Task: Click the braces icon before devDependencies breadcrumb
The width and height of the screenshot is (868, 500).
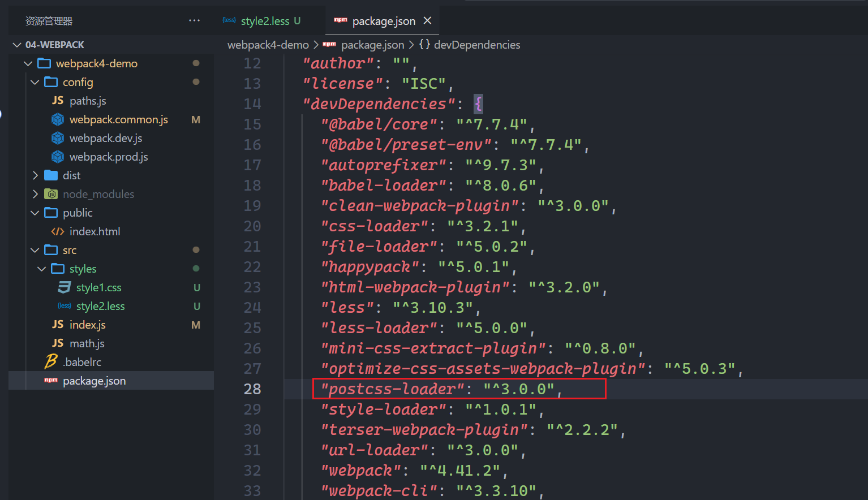Action: (x=424, y=44)
